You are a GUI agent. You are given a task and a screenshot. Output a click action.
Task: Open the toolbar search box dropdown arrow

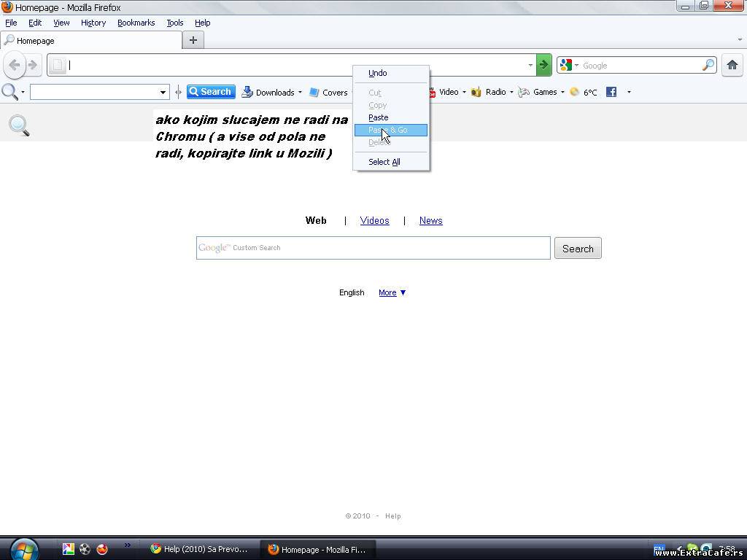(163, 92)
